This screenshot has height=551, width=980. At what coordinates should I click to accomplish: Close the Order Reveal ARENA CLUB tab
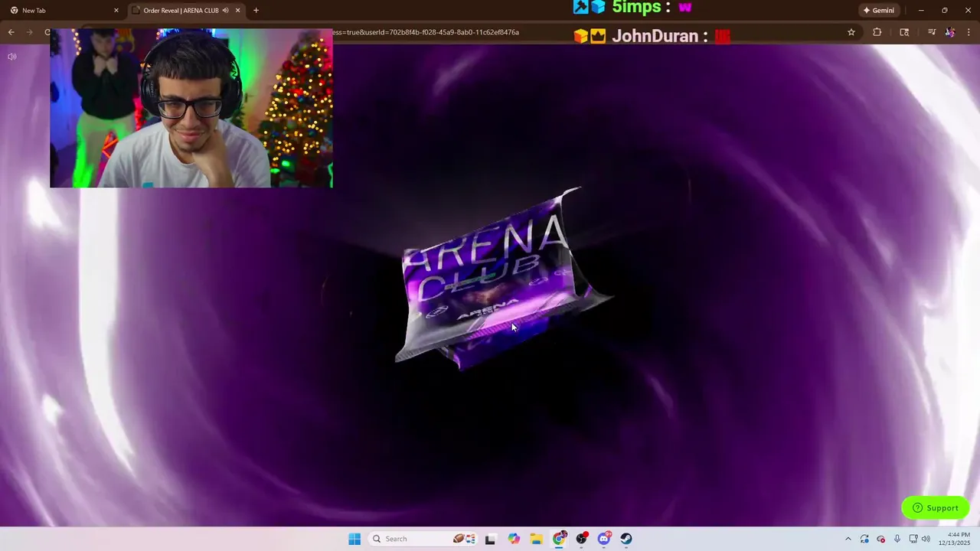click(x=237, y=11)
